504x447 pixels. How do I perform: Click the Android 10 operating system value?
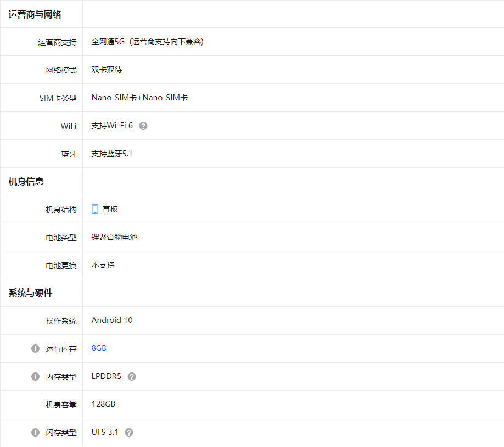112,320
